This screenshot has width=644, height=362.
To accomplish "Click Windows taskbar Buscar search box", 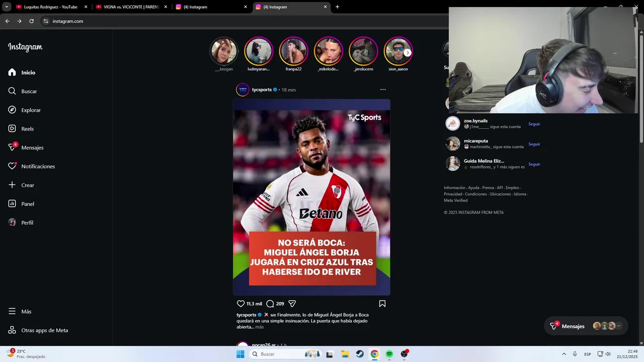I will [x=286, y=354].
